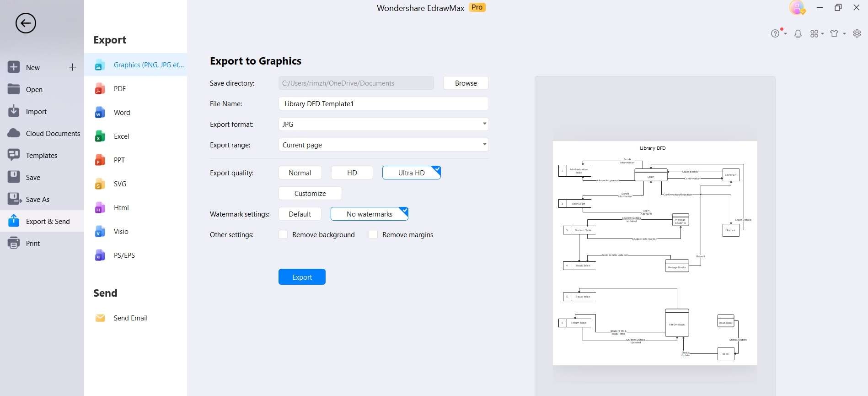The width and height of the screenshot is (868, 396).
Task: Click the plus icon next to New
Action: (72, 67)
